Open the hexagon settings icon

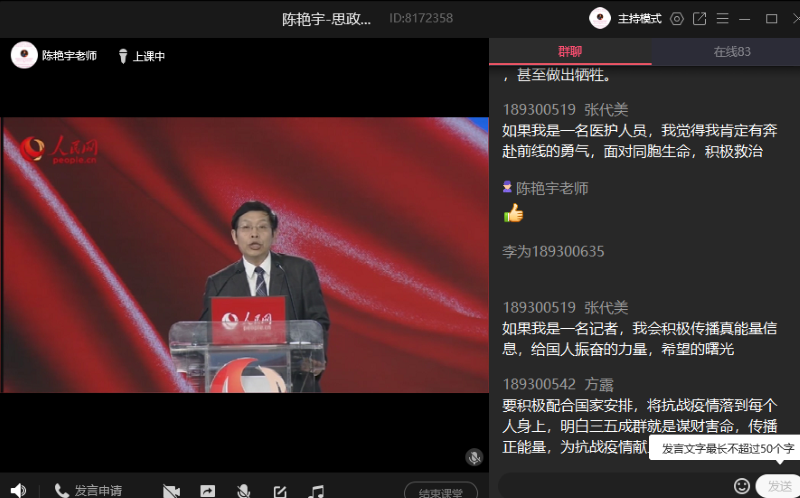click(677, 18)
